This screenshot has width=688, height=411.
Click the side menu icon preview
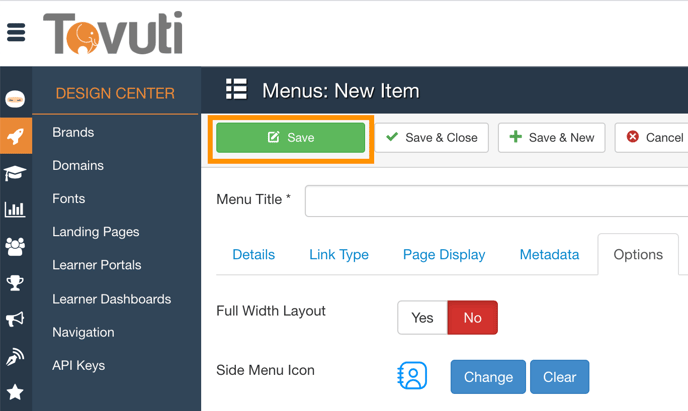tap(412, 376)
